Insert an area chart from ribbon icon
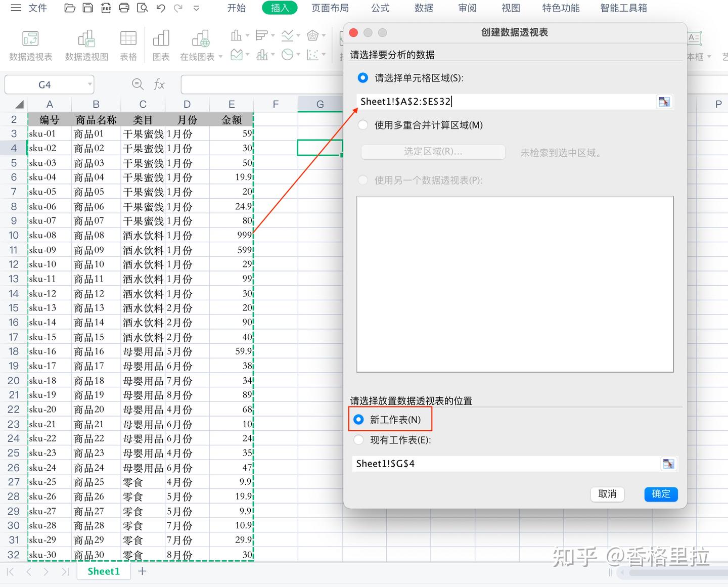Viewport: 728px width, 587px height. [236, 55]
